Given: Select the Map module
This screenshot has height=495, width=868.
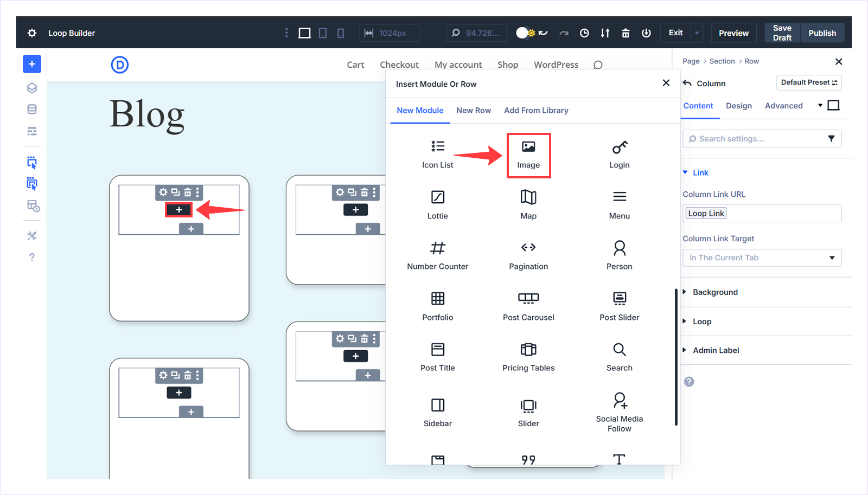Looking at the screenshot, I should (x=528, y=204).
